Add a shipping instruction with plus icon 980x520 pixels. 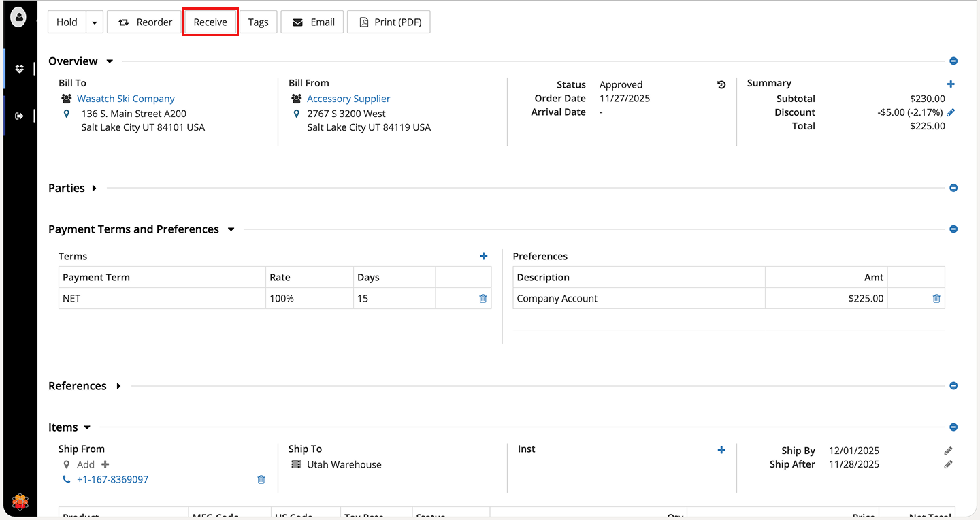pyautogui.click(x=721, y=450)
